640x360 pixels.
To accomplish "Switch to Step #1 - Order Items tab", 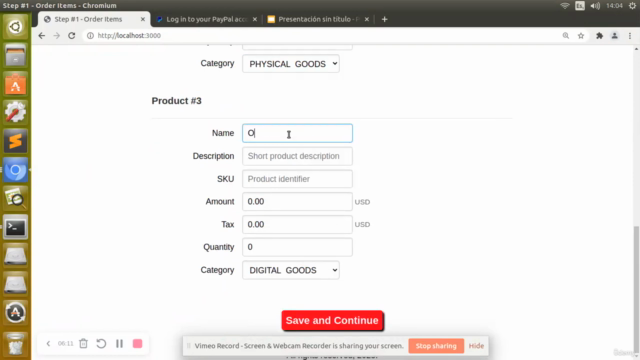I will 88,19.
